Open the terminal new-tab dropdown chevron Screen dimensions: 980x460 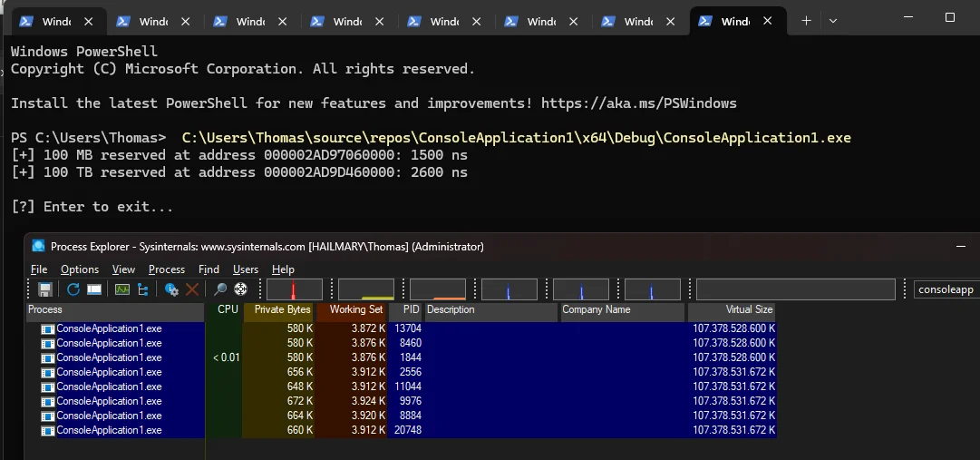[x=832, y=21]
